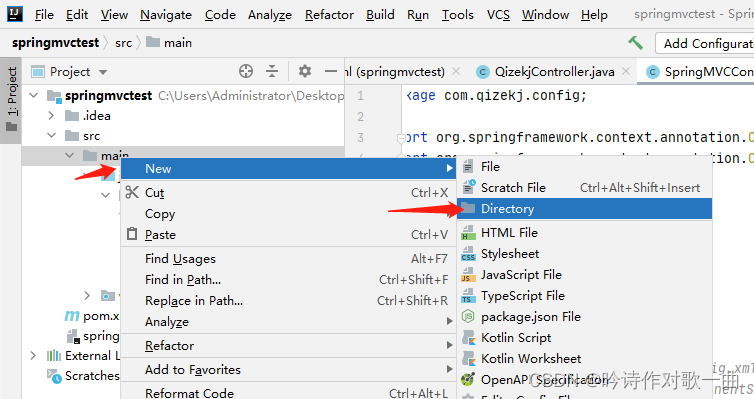Image resolution: width=754 pixels, height=399 pixels.
Task: Click the package.json File icon
Action: click(468, 316)
